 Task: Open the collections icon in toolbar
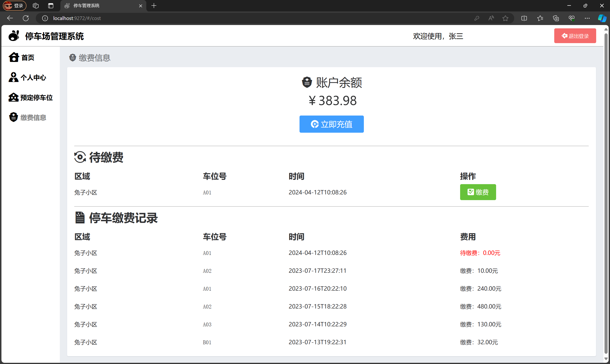pyautogui.click(x=556, y=18)
